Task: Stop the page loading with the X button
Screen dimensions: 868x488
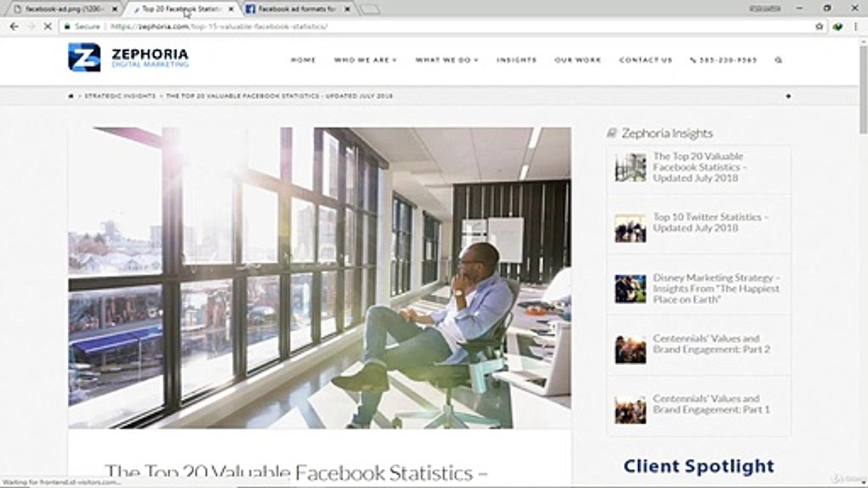Action: (x=48, y=26)
